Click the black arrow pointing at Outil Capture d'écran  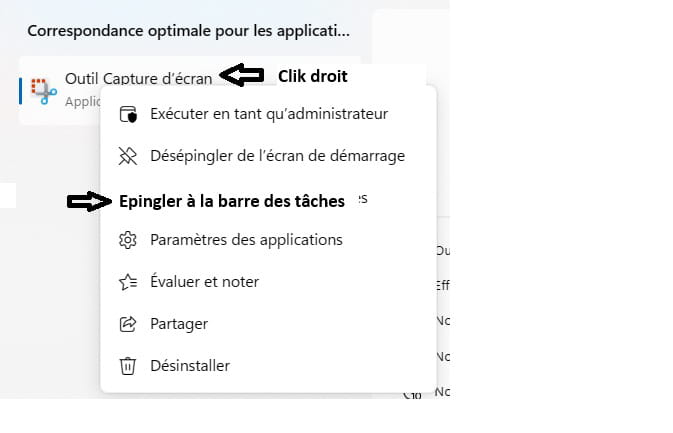point(241,75)
